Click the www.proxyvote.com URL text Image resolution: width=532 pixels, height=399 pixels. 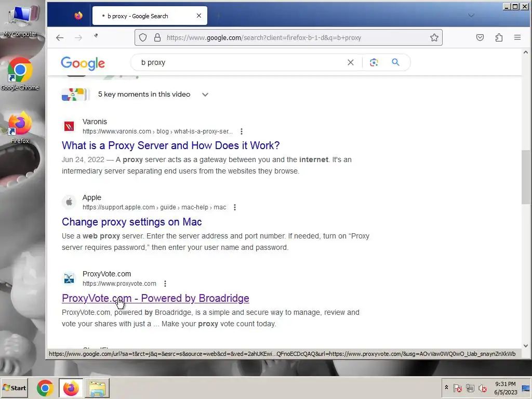(119, 284)
